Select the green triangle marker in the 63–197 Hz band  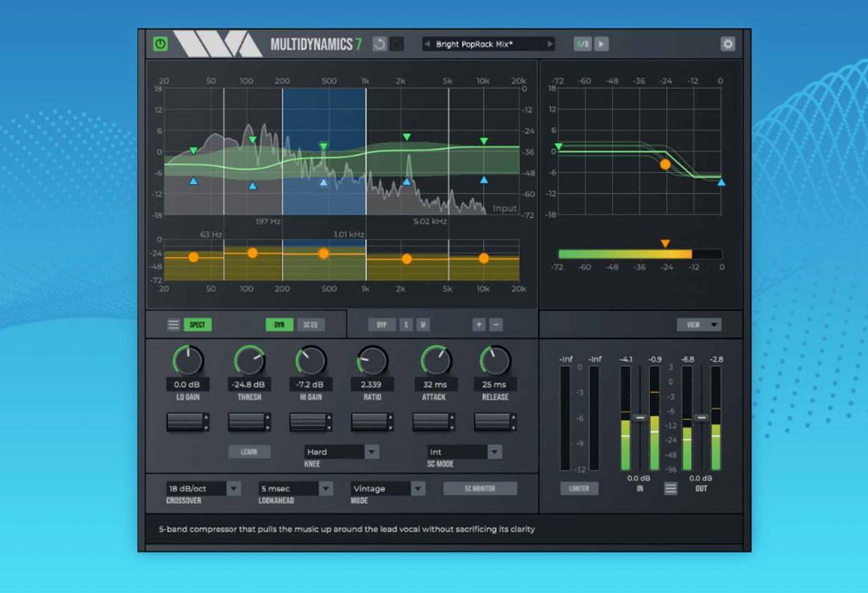click(x=253, y=140)
